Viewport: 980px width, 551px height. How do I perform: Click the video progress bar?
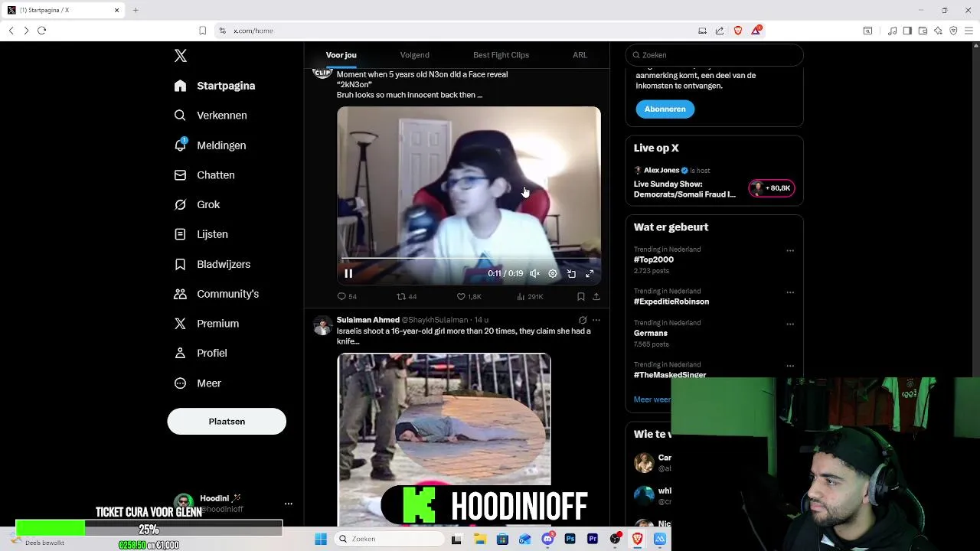point(469,259)
